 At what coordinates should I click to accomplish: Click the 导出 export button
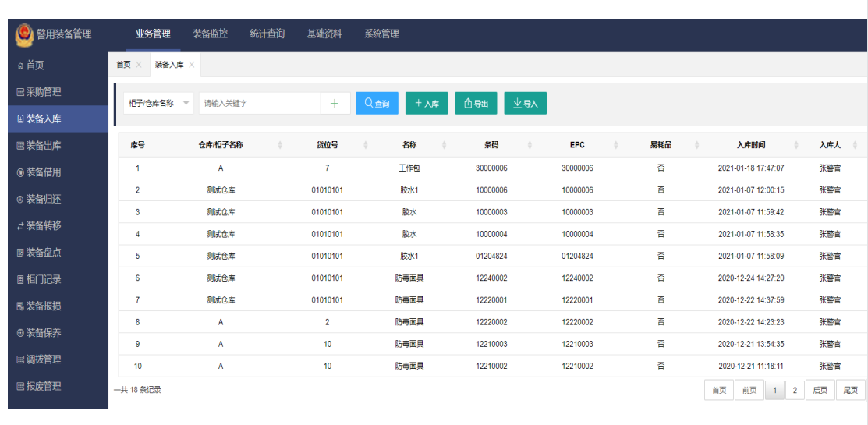click(476, 103)
